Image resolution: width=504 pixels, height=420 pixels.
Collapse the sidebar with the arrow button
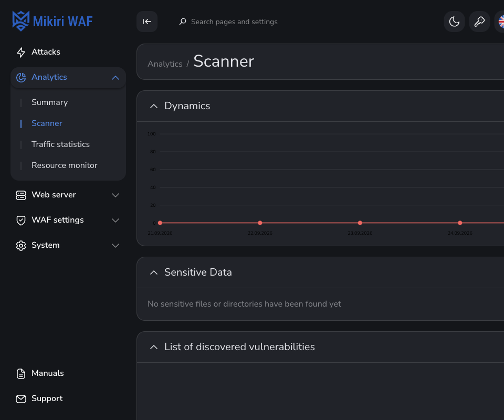click(147, 22)
